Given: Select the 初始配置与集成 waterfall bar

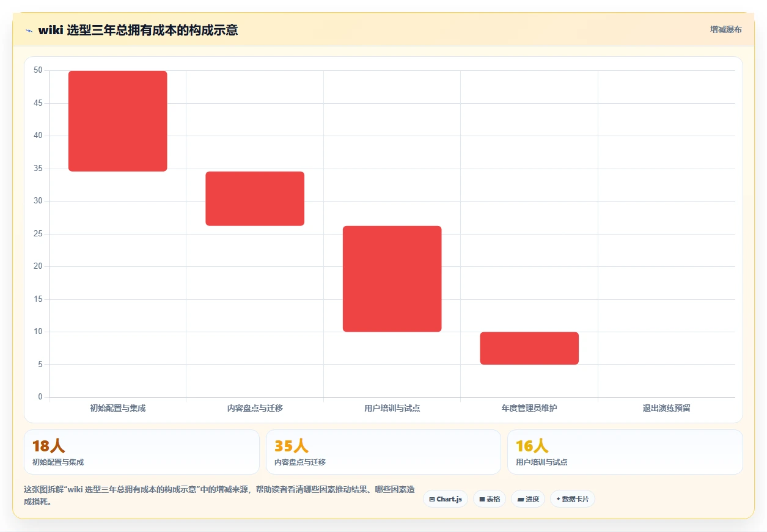Looking at the screenshot, I should [x=118, y=121].
